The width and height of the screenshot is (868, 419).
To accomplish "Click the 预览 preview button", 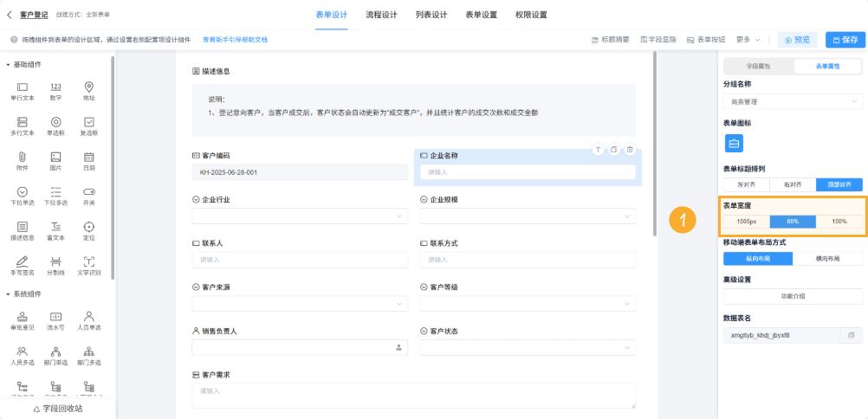I will [797, 40].
